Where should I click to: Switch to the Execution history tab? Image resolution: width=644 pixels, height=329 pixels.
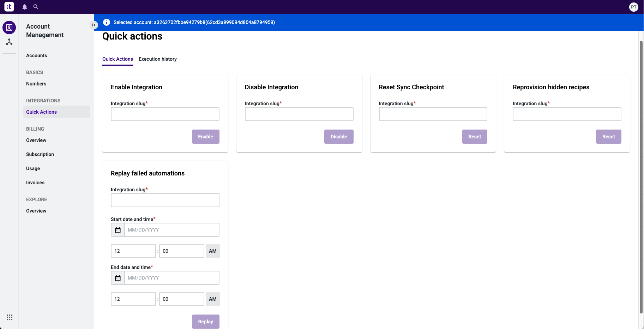[158, 59]
